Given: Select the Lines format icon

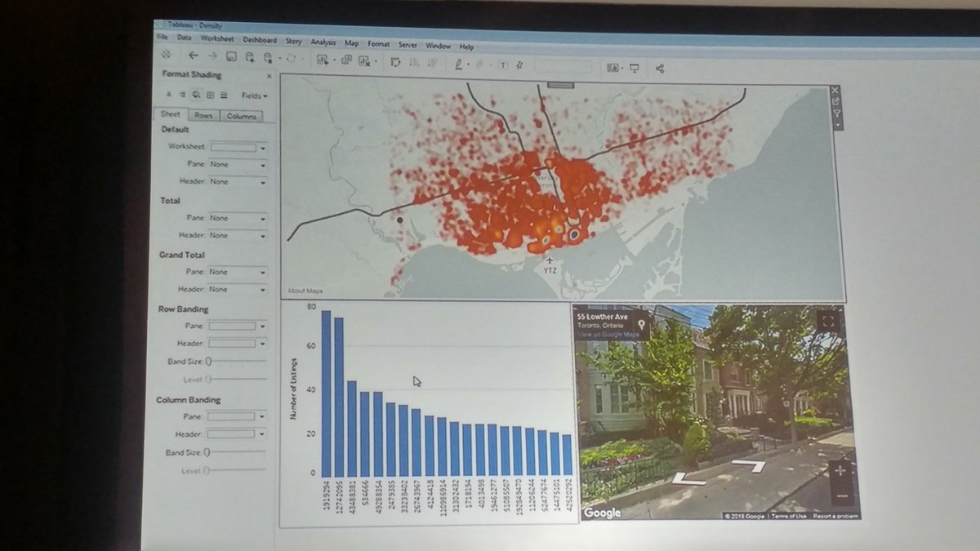Looking at the screenshot, I should tap(224, 96).
